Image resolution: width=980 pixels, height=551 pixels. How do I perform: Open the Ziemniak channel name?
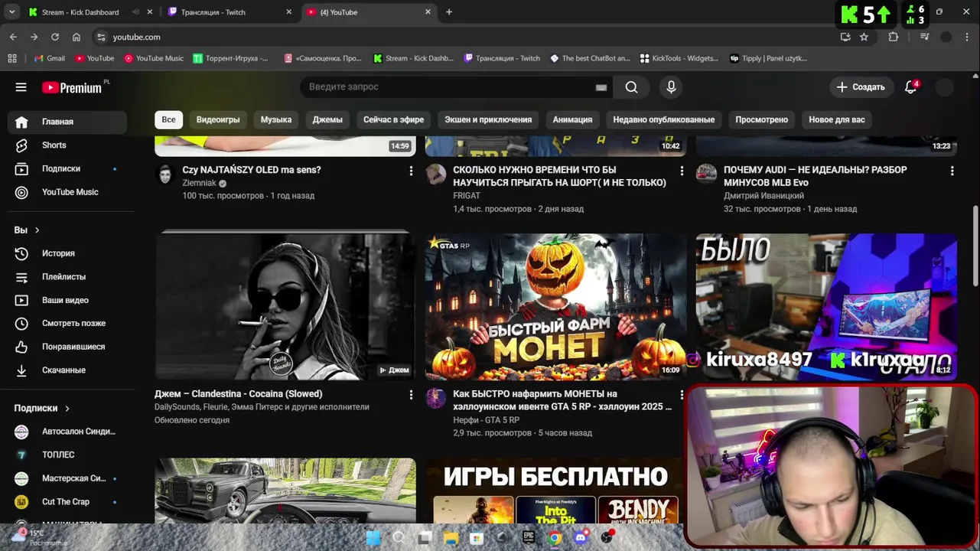pyautogui.click(x=199, y=183)
